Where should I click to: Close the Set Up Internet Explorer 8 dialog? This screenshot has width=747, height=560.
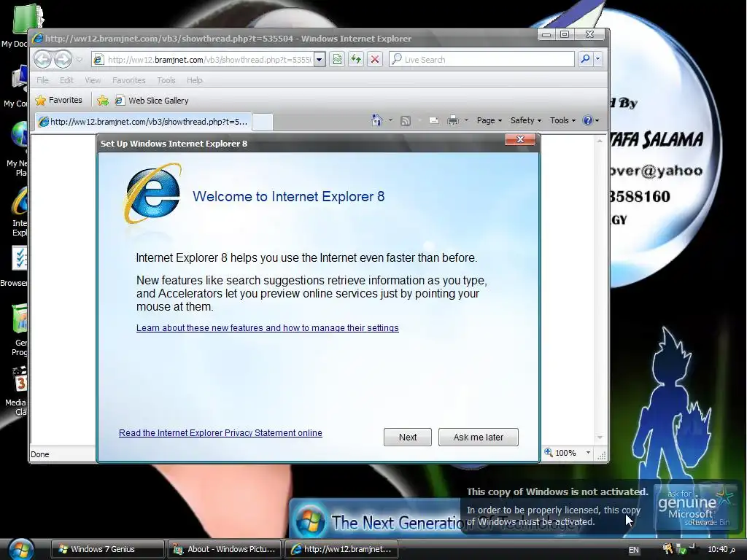point(520,139)
